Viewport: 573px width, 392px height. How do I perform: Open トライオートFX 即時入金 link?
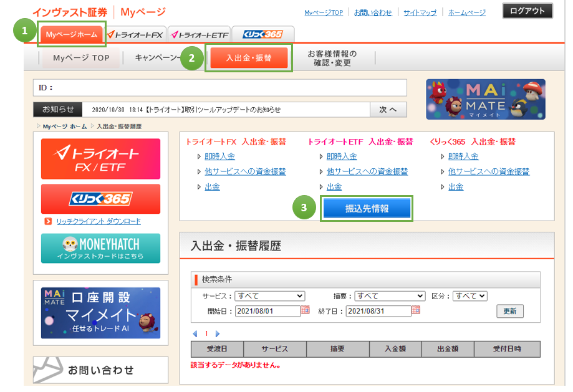pos(219,156)
